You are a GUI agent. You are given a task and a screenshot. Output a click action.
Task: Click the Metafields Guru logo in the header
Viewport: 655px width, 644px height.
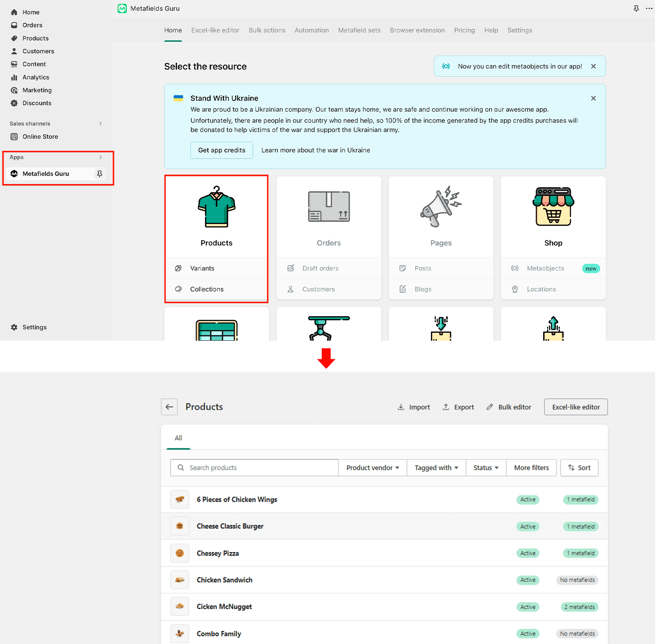coord(122,8)
